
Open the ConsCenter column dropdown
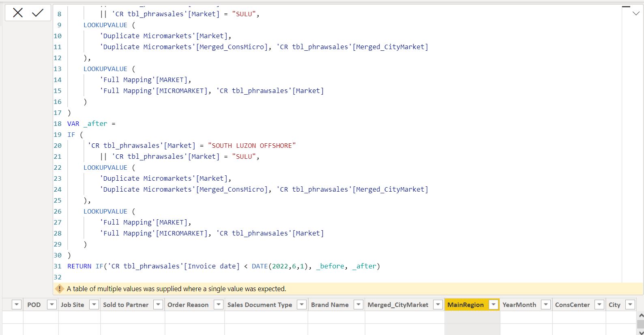(x=599, y=305)
